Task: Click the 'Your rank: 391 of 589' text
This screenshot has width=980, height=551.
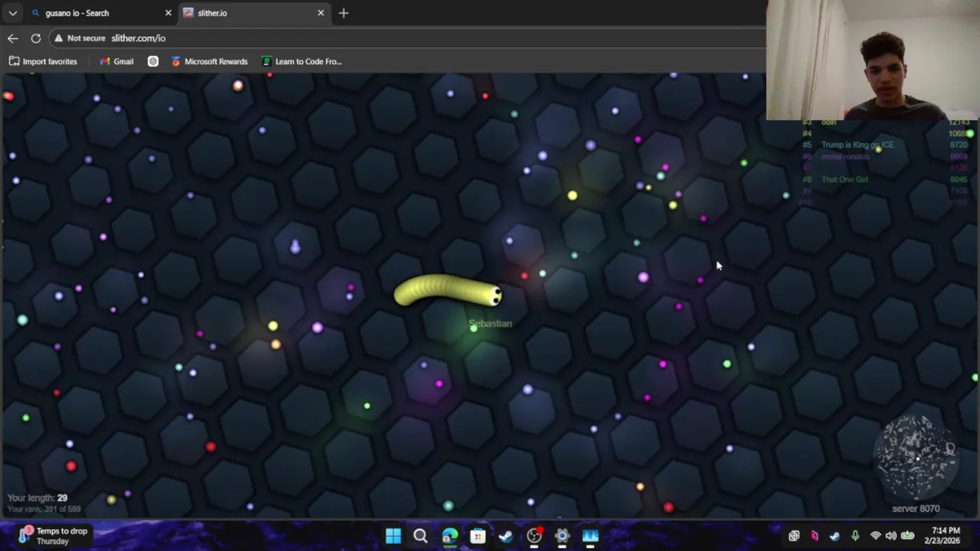Action: [44, 509]
